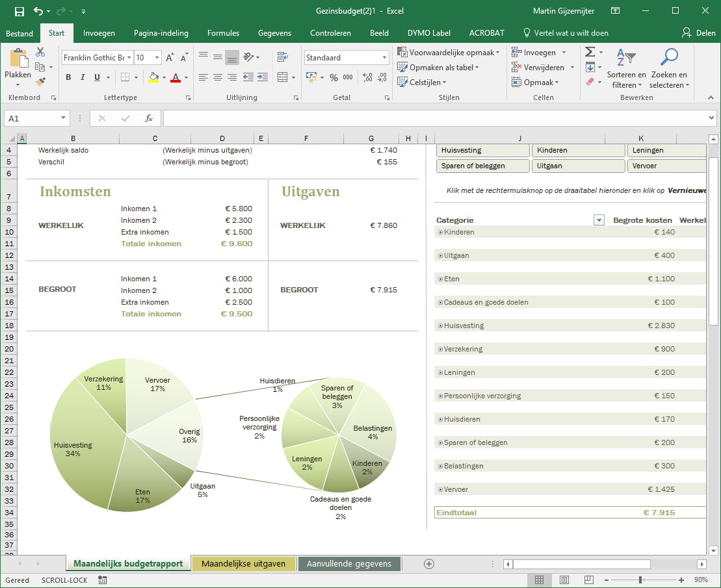721x588 pixels.
Task: Toggle the Huisvesting slicer filter
Action: pos(482,150)
